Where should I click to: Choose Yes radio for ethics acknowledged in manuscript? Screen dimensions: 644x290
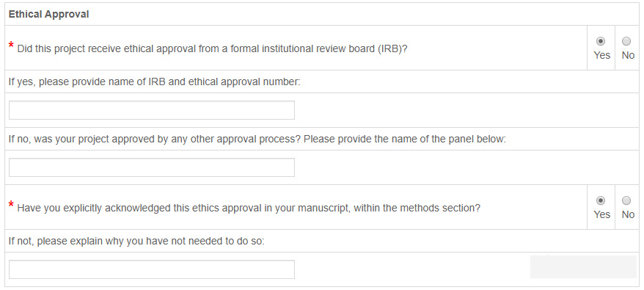tap(601, 200)
